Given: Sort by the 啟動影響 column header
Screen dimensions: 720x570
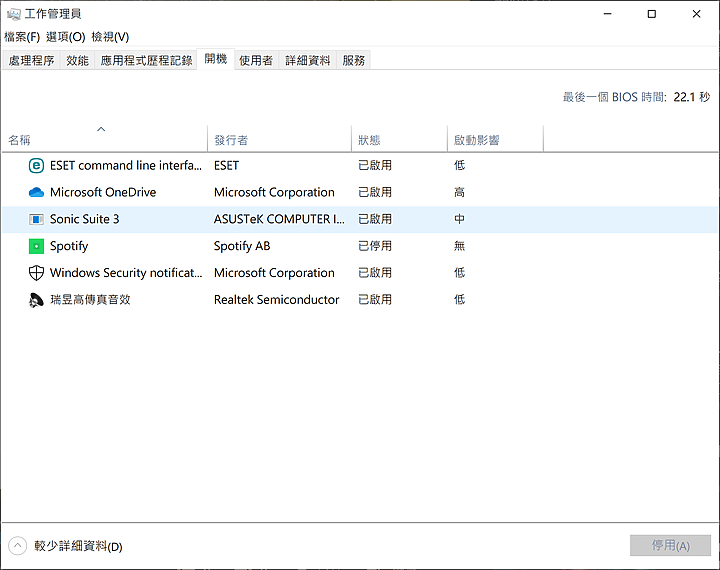Looking at the screenshot, I should (x=495, y=139).
